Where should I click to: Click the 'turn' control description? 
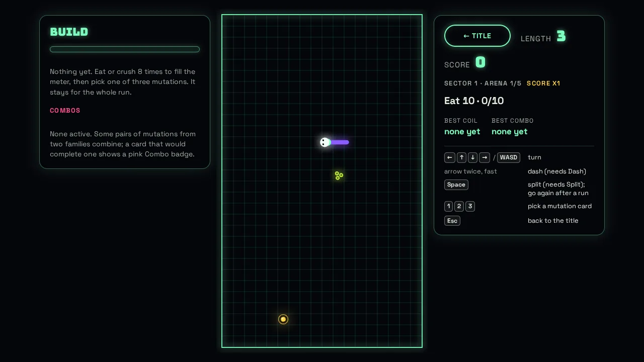pos(534,157)
